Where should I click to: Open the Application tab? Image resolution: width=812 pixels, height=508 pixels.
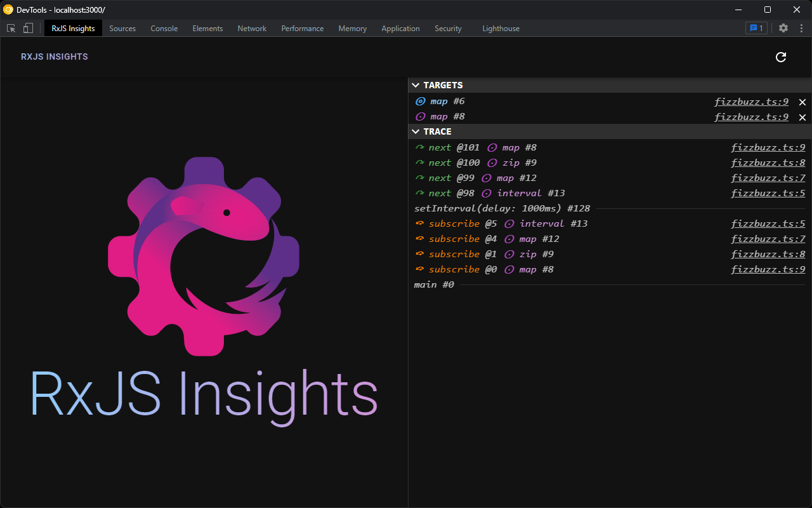pyautogui.click(x=400, y=29)
